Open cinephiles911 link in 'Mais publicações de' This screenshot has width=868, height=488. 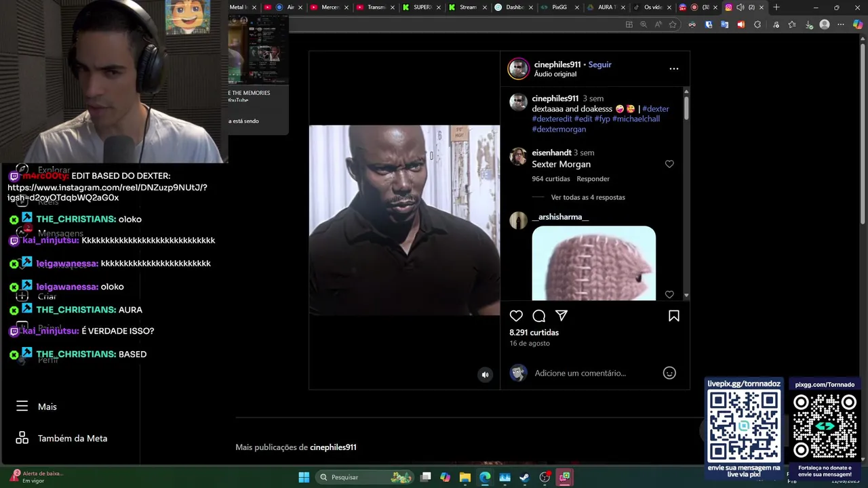pos(333,447)
